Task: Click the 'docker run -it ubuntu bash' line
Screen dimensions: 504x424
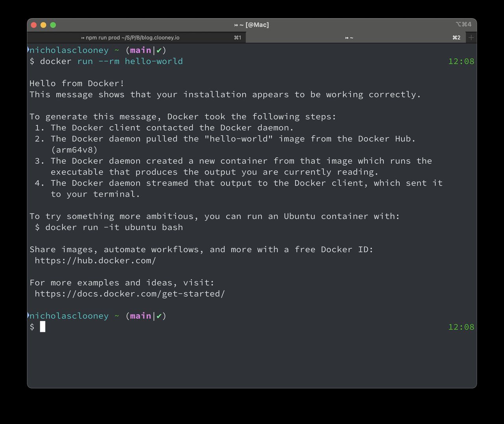Action: pyautogui.click(x=109, y=227)
